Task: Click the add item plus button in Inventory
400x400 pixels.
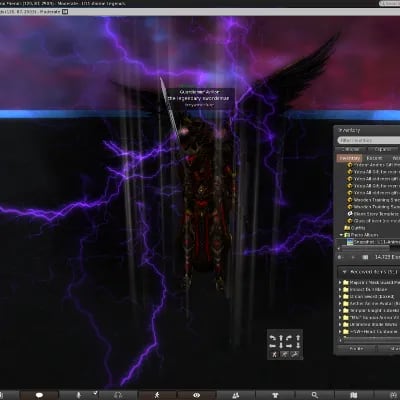Action: pyautogui.click(x=353, y=257)
